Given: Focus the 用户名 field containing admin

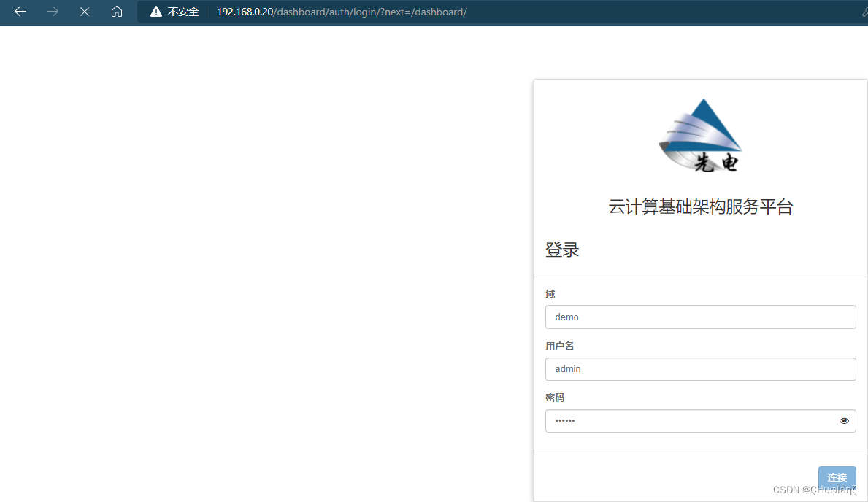Looking at the screenshot, I should click(x=700, y=369).
